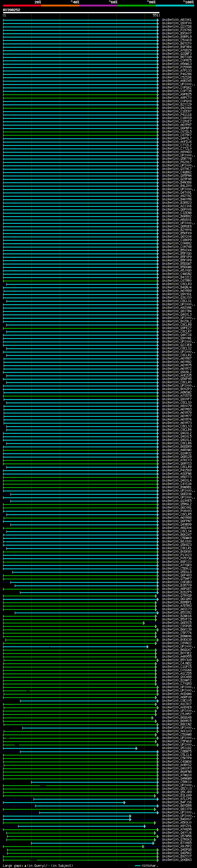Open the UniRef100_P62917 entry
This screenshot has height=868, width=197.
click(x=176, y=162)
